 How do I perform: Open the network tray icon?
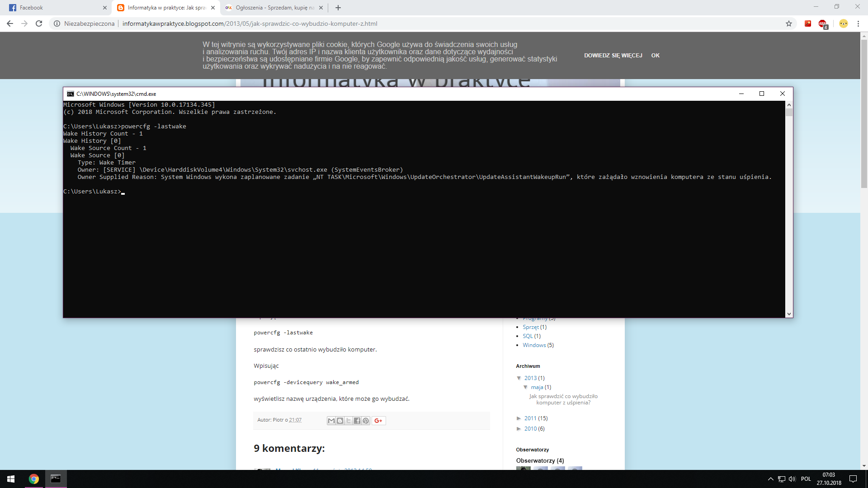click(x=782, y=479)
